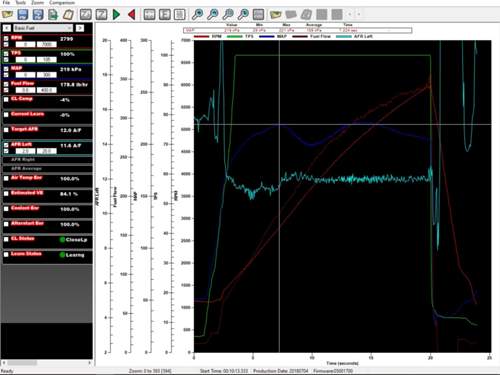Toggle the MAP channel checkbox

click(6, 69)
